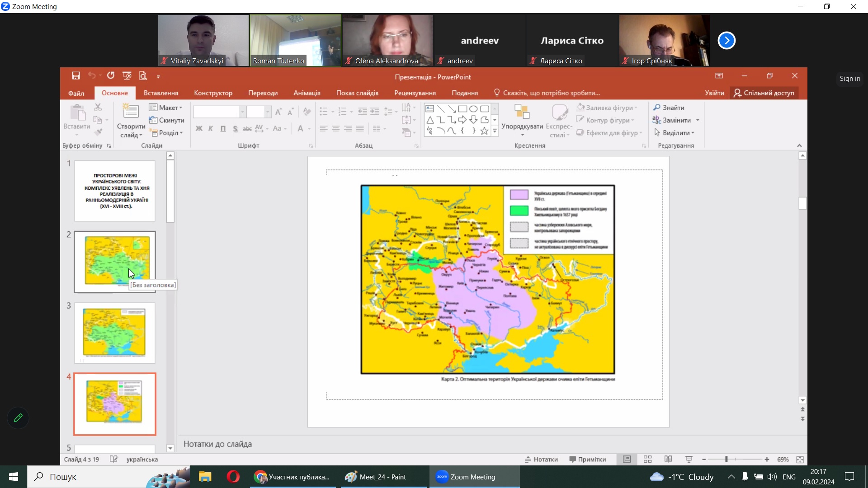
Task: Toggle Notes (Нотатки) pane in status bar
Action: (542, 460)
